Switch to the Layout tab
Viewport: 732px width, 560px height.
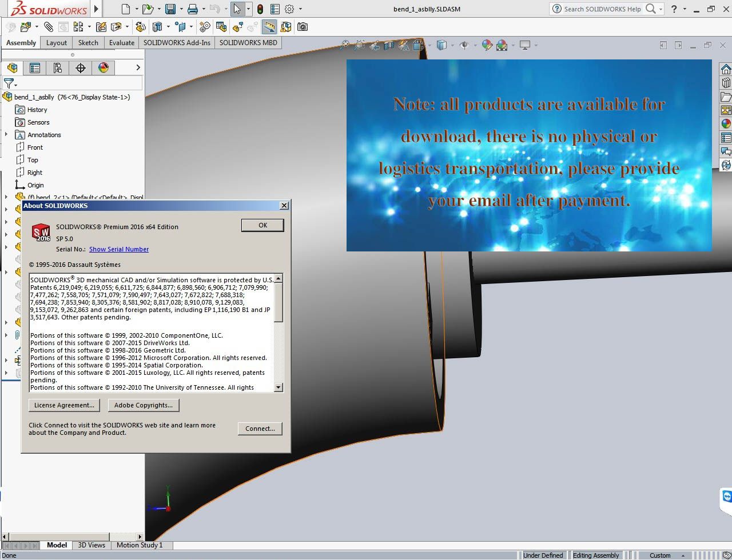(57, 42)
